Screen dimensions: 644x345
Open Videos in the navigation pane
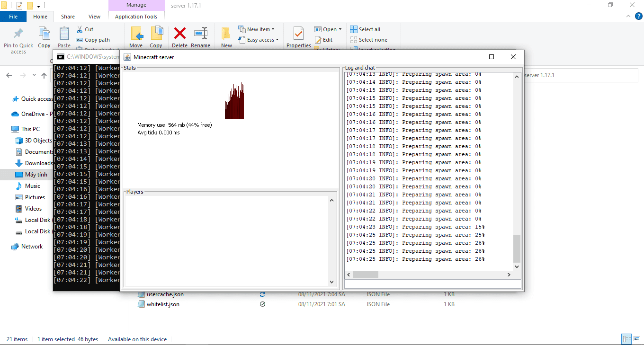click(x=29, y=209)
